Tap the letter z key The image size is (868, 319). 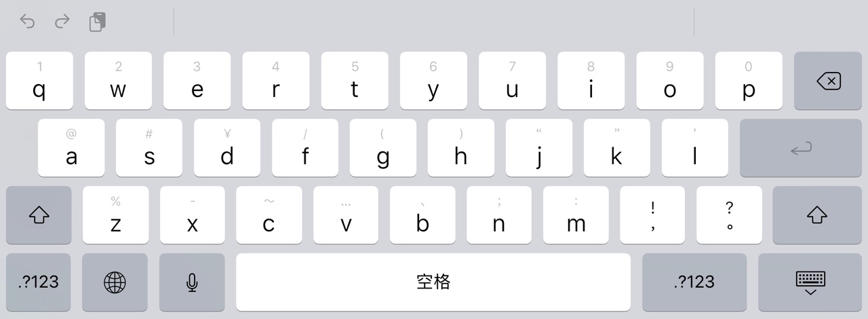[x=115, y=215]
